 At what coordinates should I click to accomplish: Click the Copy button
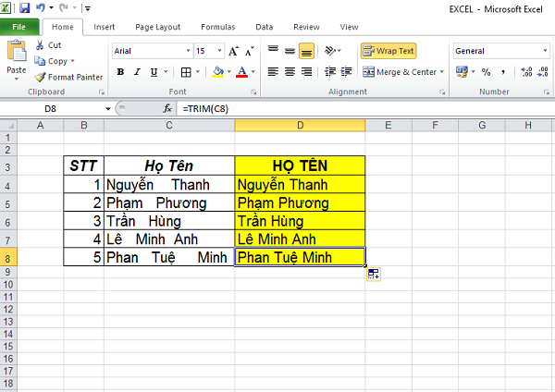coord(56,61)
